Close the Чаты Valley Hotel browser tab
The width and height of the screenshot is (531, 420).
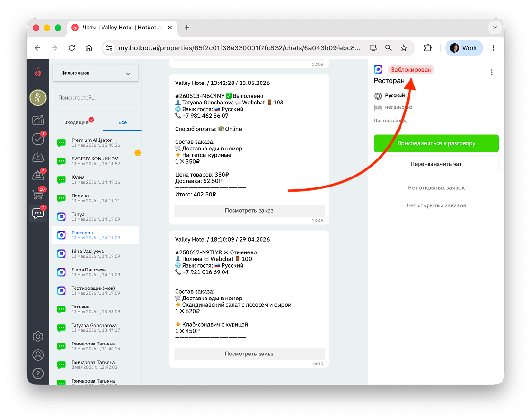point(170,28)
